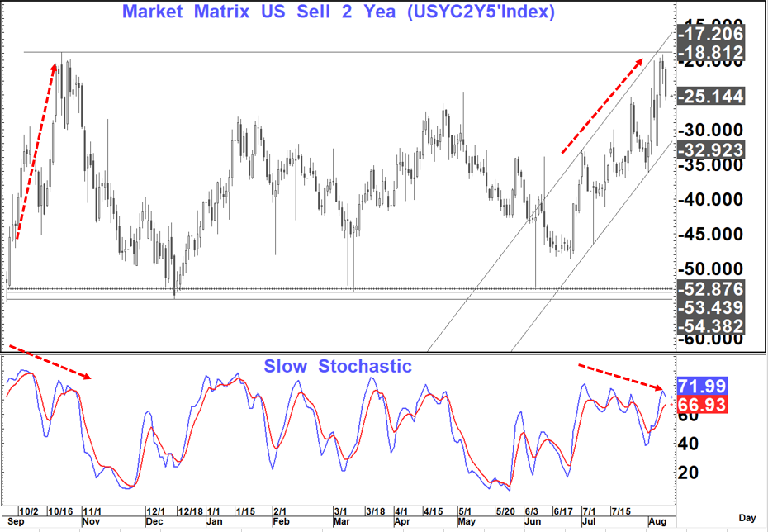Select the -18.812 resistance price label
The width and height of the screenshot is (768, 532).
tap(711, 54)
